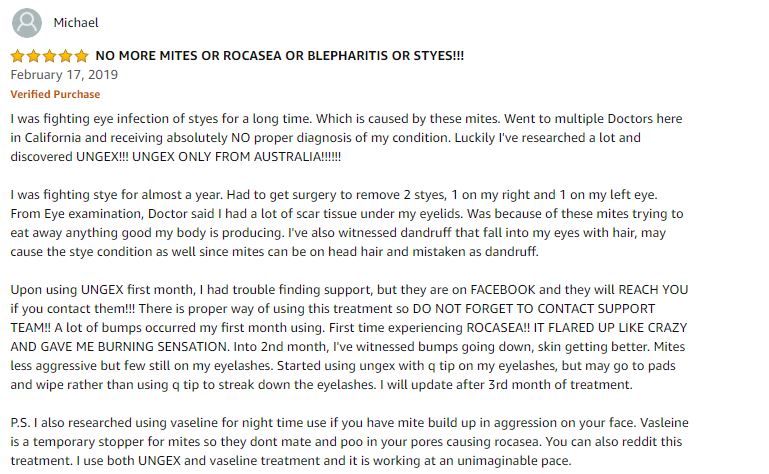Click the fifth rating star
Viewport: 769px width, 474px height.
[81, 56]
